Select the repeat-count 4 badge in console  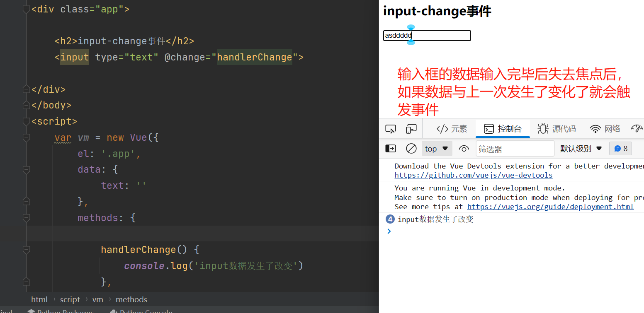(x=390, y=219)
